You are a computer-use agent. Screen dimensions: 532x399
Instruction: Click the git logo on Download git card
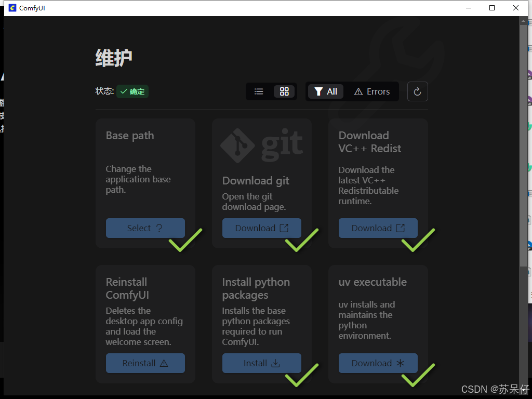[262, 145]
